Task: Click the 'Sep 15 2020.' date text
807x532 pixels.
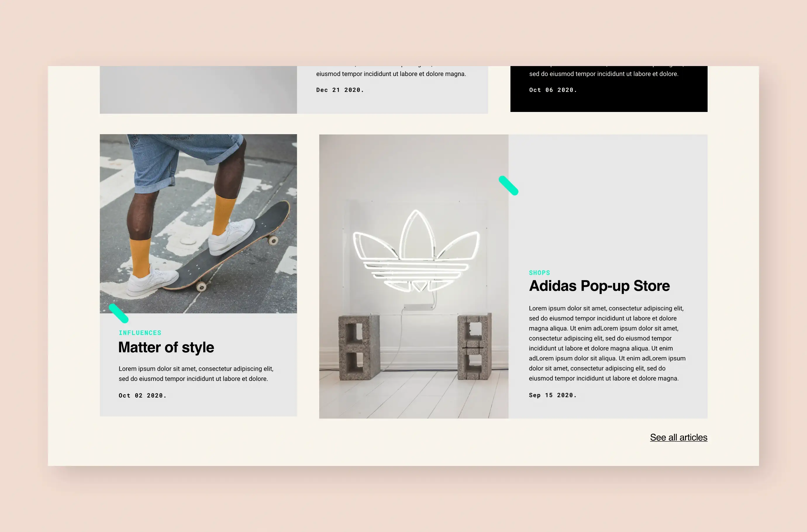Action: click(x=553, y=395)
